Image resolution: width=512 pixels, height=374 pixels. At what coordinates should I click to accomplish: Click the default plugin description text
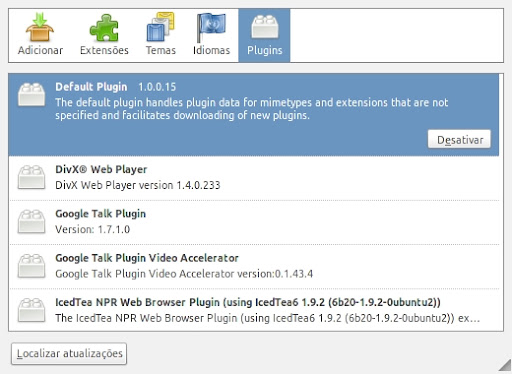[252, 109]
